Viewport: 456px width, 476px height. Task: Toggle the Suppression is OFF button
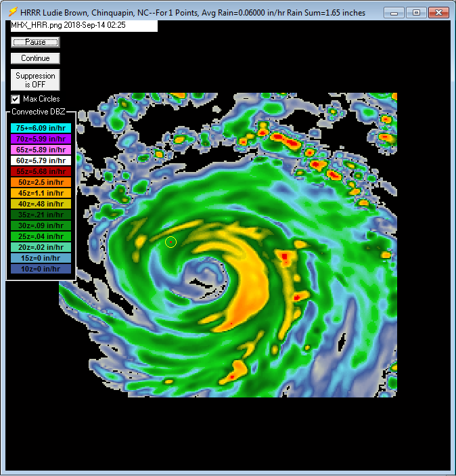pyautogui.click(x=35, y=80)
